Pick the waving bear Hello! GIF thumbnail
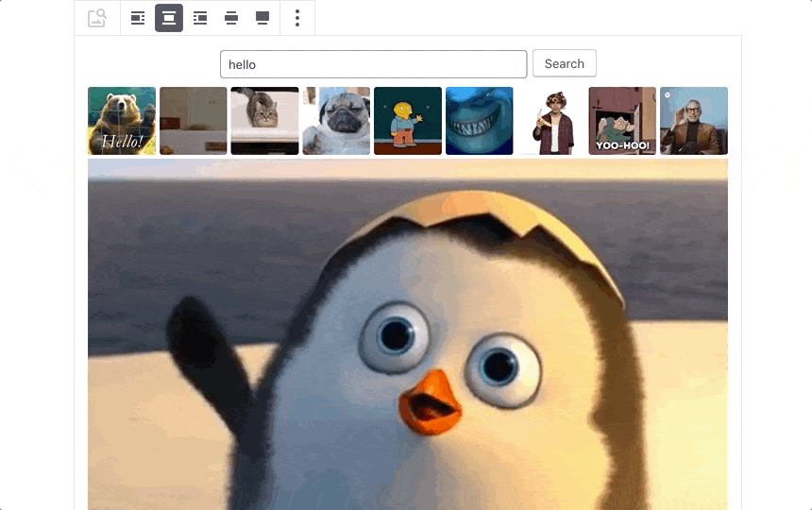The image size is (812, 510). [x=122, y=121]
